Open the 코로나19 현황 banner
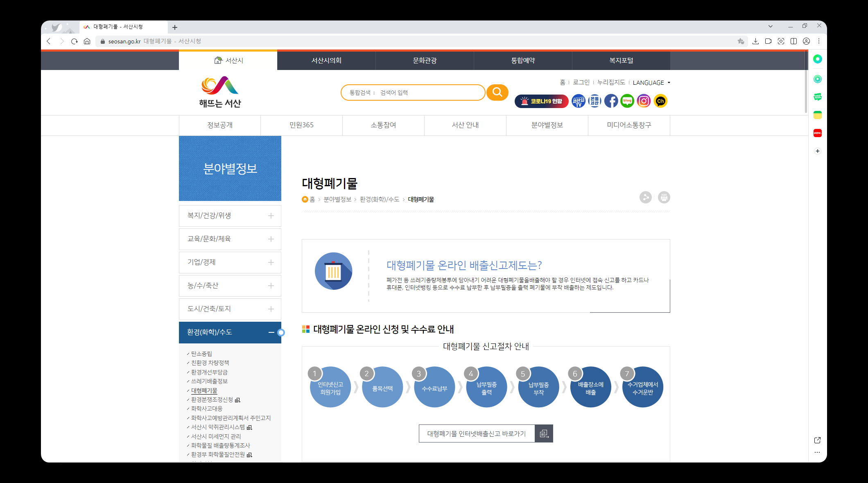The height and width of the screenshot is (483, 868). coord(541,101)
